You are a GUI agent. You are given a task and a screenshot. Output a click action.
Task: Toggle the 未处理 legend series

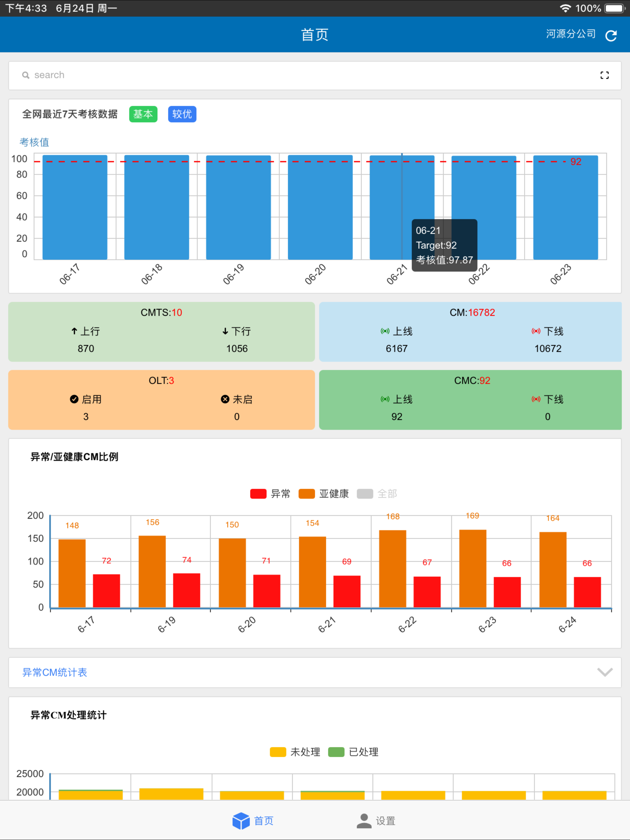tap(295, 752)
